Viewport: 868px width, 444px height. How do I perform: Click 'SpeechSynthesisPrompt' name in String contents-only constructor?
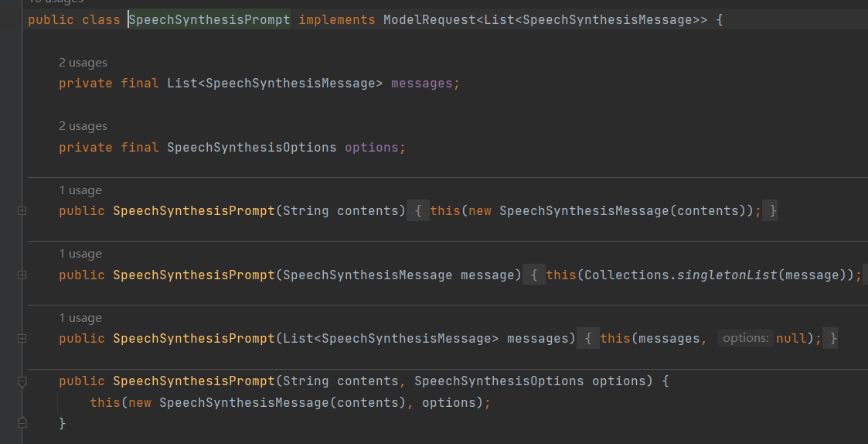pyautogui.click(x=194, y=211)
